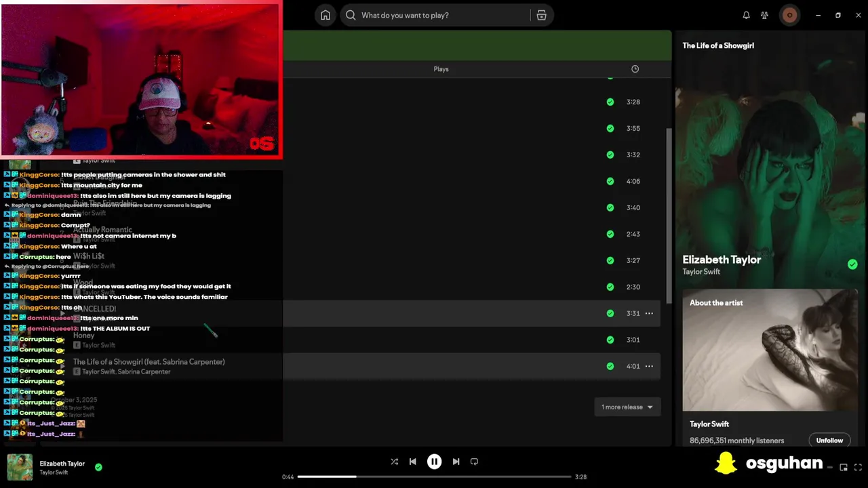This screenshot has height=488, width=868.
Task: Pause the current song
Action: coord(434,462)
